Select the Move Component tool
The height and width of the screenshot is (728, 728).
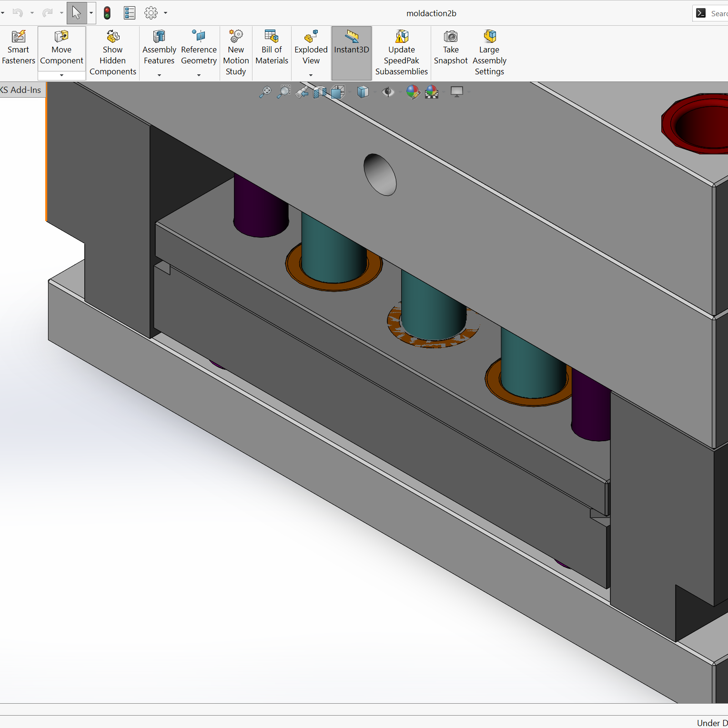coord(61,48)
